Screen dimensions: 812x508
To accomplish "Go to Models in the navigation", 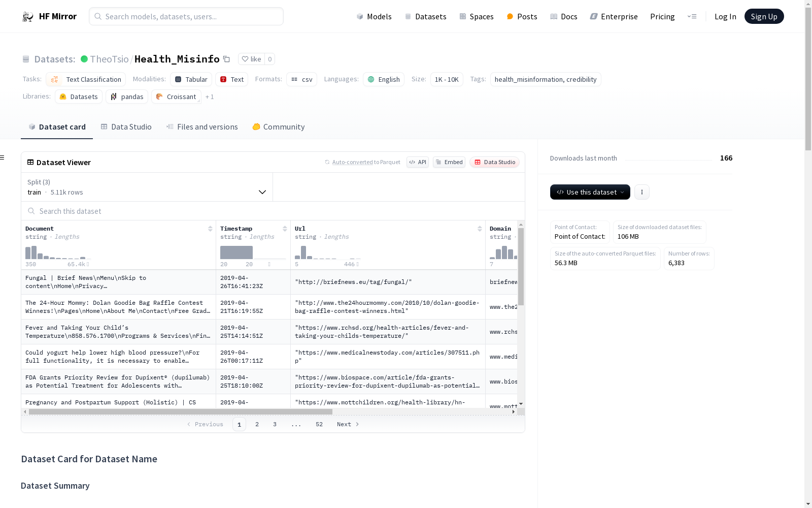I will click(374, 16).
